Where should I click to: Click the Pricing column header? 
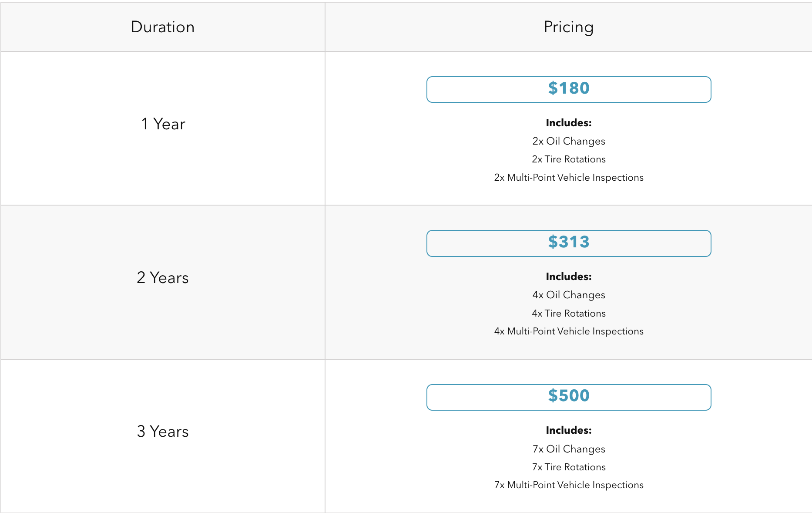click(x=569, y=27)
